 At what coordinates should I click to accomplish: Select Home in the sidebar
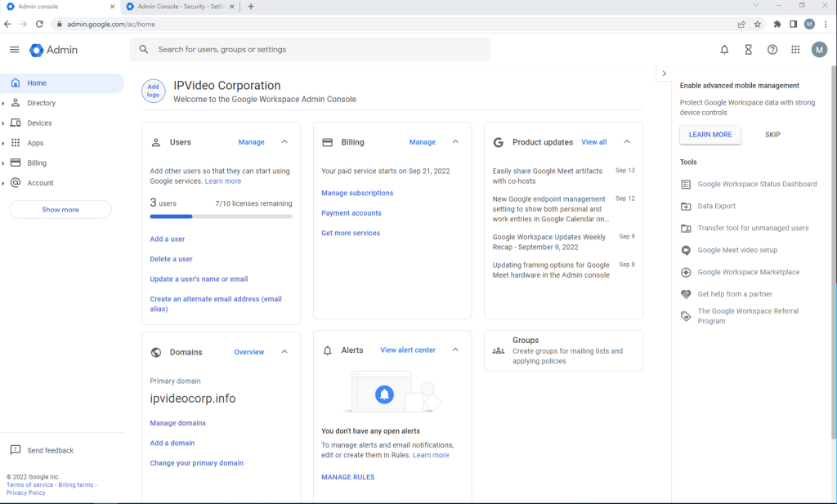point(62,83)
